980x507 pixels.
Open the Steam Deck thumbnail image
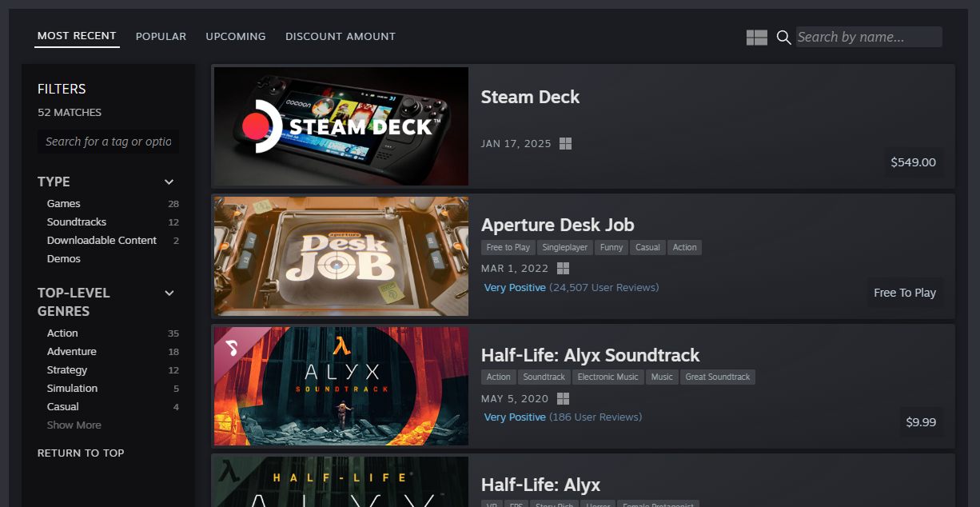coord(341,126)
